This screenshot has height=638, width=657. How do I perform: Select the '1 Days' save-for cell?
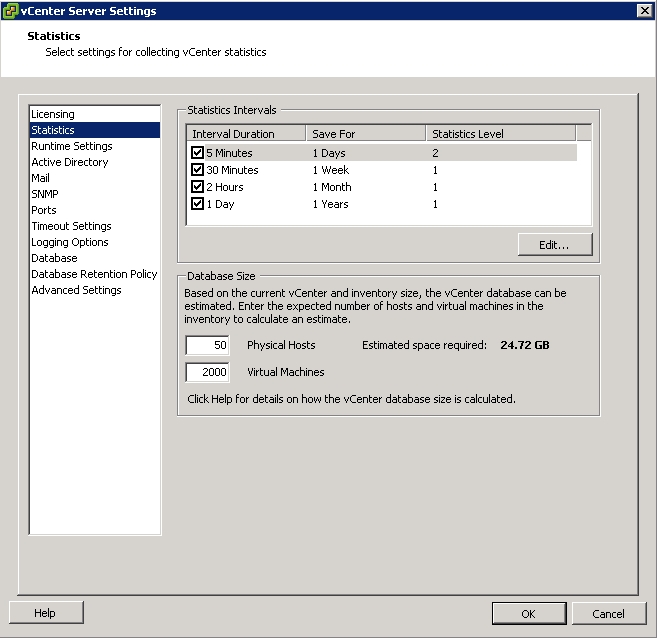[x=329, y=153]
